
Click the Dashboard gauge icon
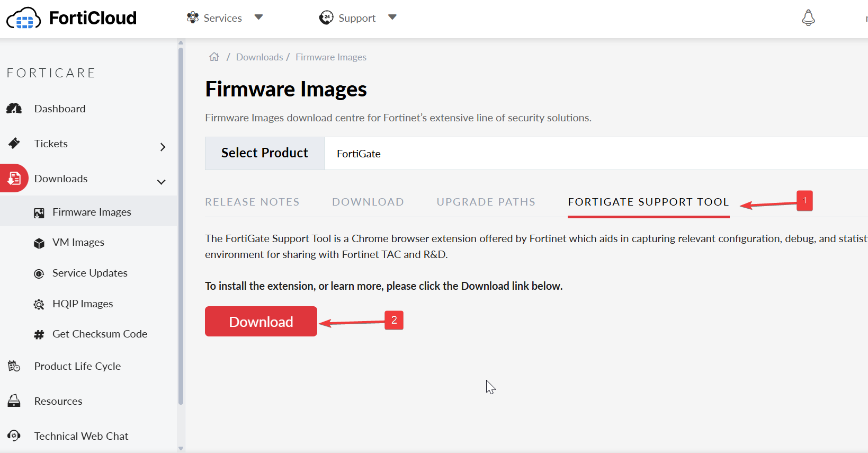coord(14,109)
